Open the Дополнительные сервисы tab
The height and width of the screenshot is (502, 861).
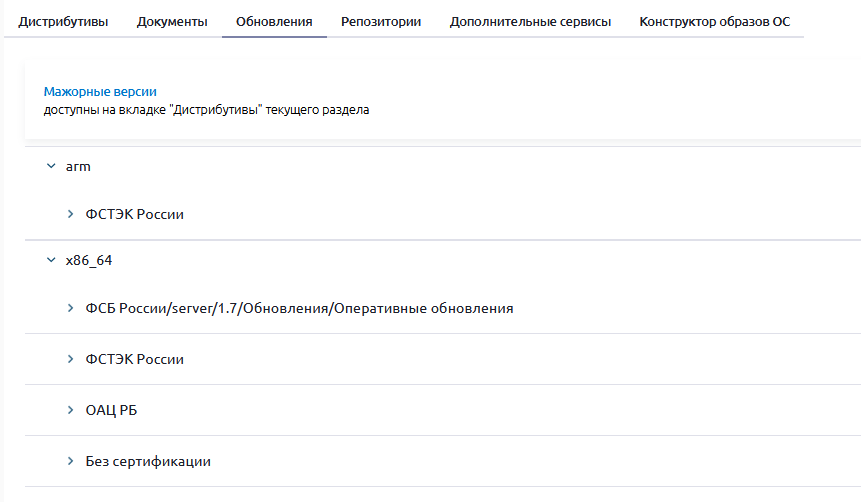(x=530, y=21)
